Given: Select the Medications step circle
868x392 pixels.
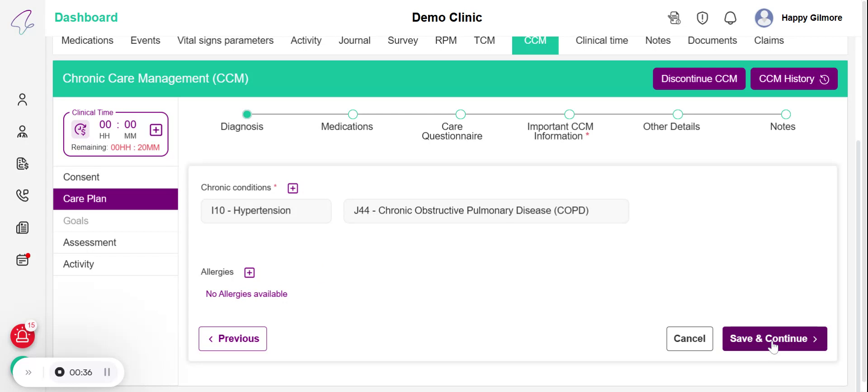Looking at the screenshot, I should (x=353, y=114).
